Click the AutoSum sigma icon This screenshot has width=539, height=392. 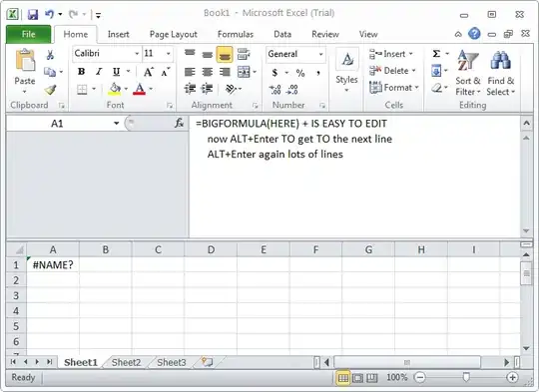pyautogui.click(x=436, y=54)
